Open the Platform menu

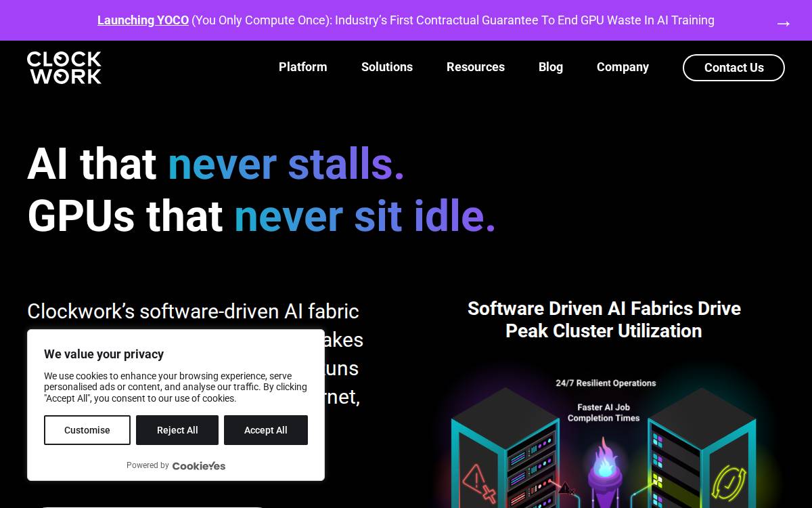click(303, 67)
